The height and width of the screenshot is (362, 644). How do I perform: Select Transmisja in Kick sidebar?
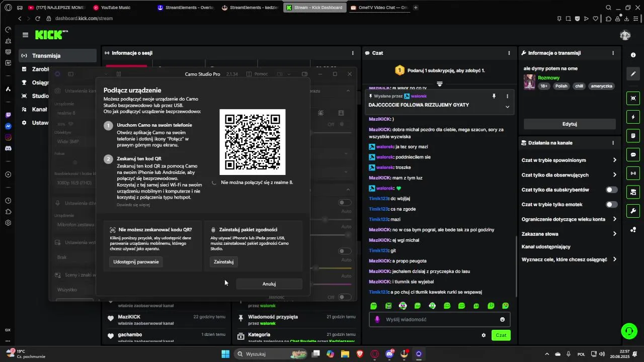click(57, 56)
